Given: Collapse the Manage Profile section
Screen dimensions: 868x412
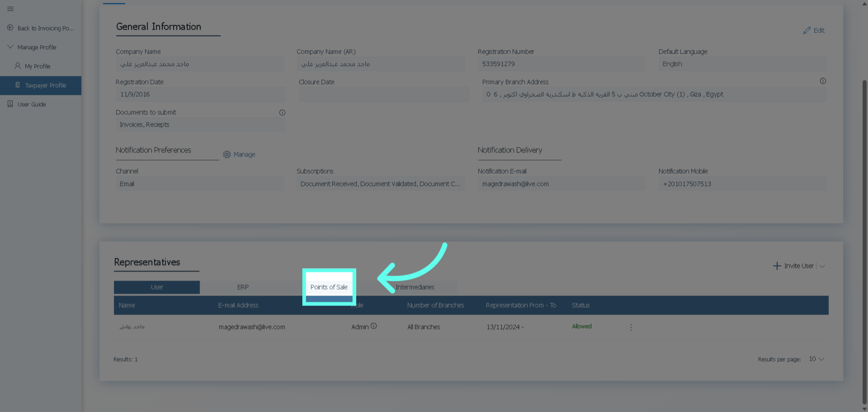Looking at the screenshot, I should 10,47.
